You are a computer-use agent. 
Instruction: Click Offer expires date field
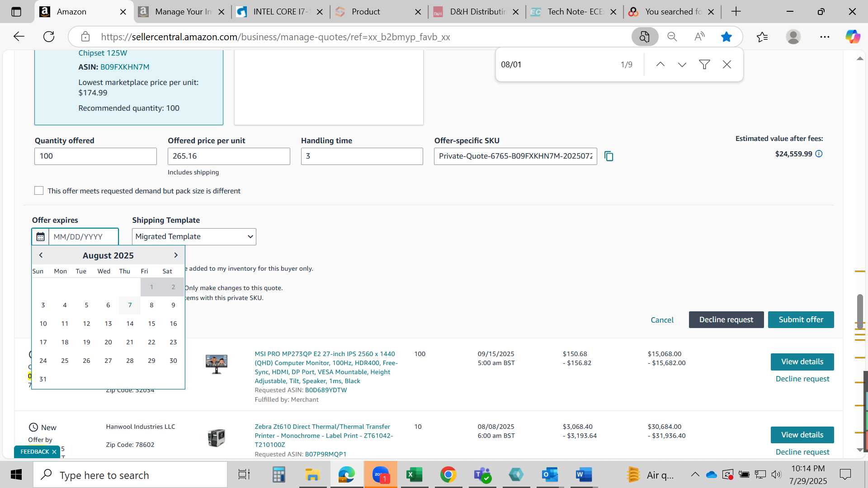pos(84,237)
